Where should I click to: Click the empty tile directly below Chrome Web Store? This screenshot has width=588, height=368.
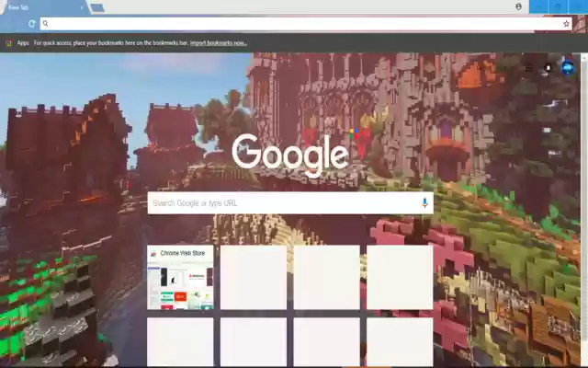pos(180,341)
